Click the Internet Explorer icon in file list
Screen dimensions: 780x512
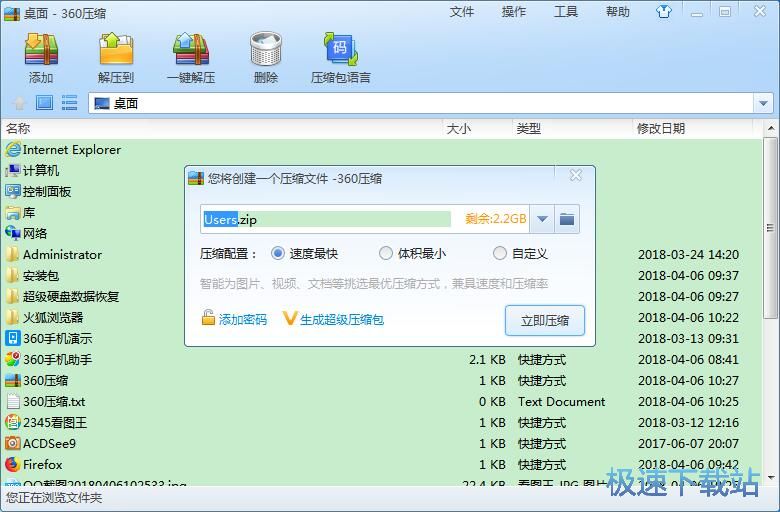click(13, 150)
